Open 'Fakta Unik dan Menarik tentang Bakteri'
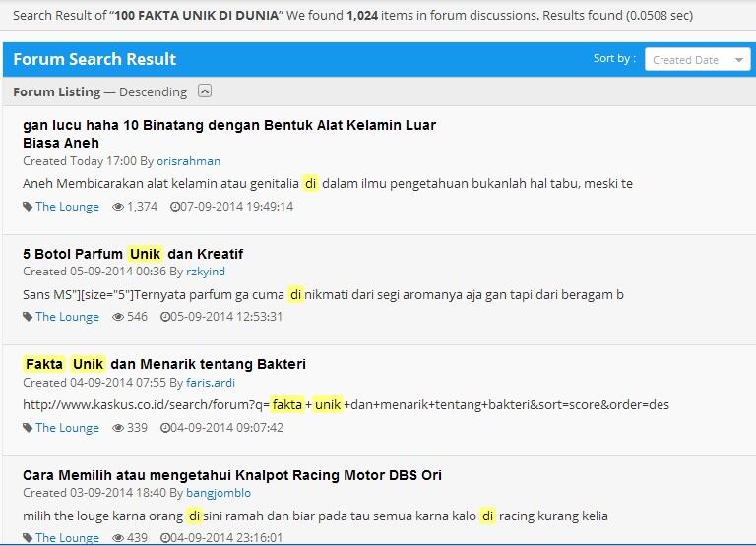The width and height of the screenshot is (756, 546). pyautogui.click(x=164, y=364)
